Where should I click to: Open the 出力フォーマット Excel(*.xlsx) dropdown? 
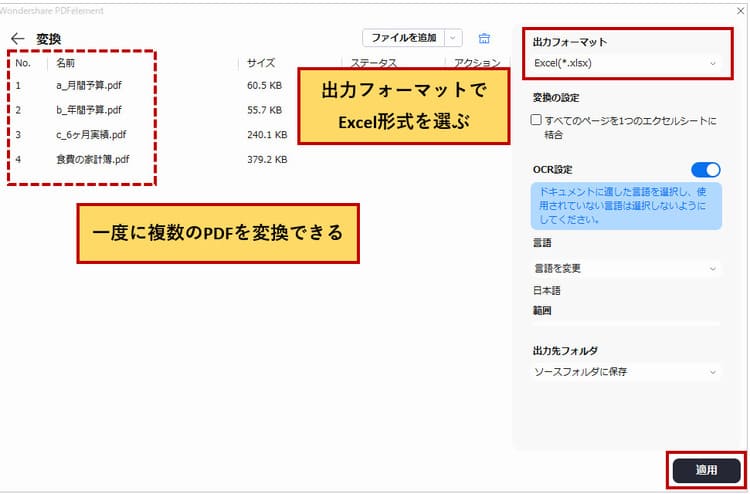[x=626, y=63]
